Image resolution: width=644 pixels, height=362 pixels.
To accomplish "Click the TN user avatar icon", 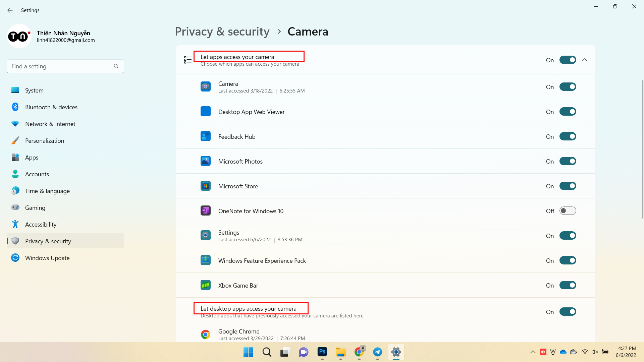I will coord(19,36).
